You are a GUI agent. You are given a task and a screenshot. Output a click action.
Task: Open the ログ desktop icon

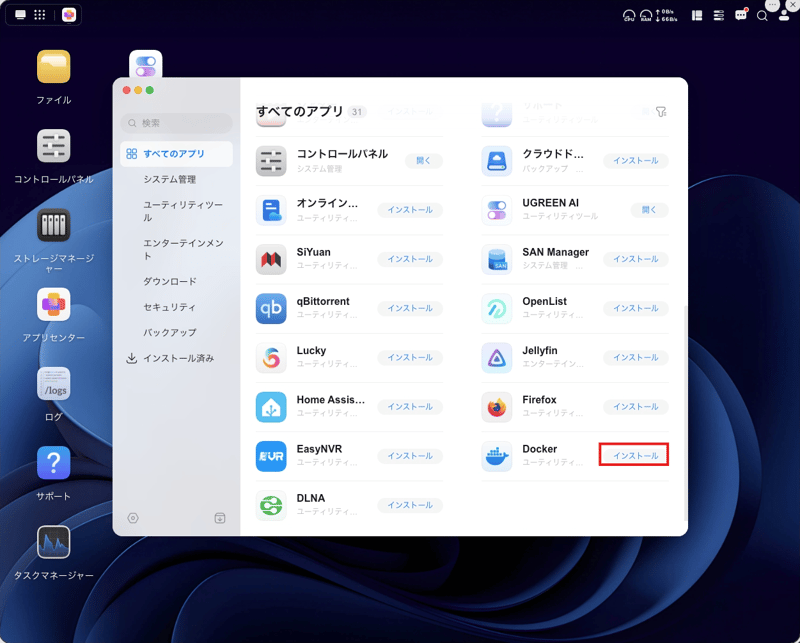tap(53, 384)
